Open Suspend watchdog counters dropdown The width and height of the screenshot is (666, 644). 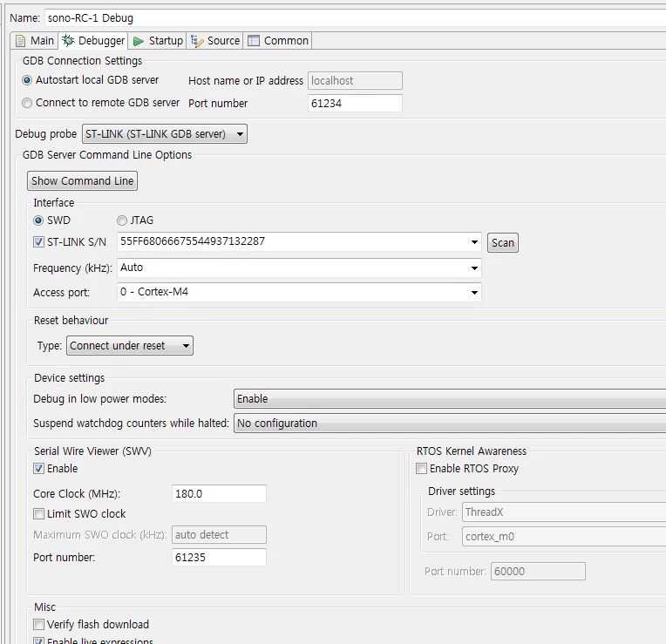pos(450,424)
